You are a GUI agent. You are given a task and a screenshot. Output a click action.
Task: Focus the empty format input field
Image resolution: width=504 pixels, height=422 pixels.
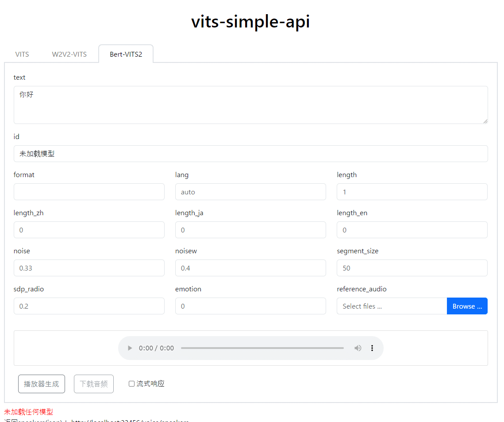88,192
